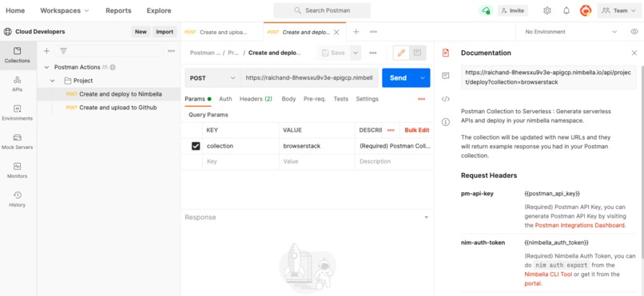Open the Code snippet icon in the right sidebar
The image size is (644, 296).
(x=446, y=99)
